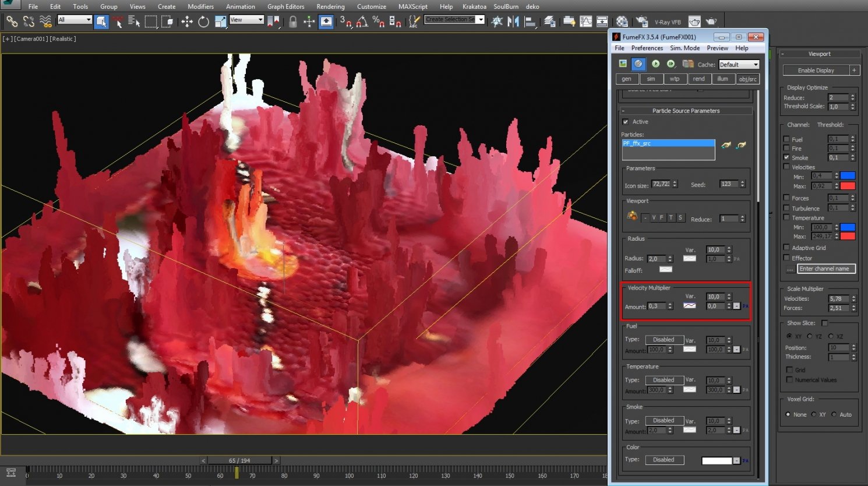The height and width of the screenshot is (486, 868).
Task: Select the Move transform tool
Action: 186,22
